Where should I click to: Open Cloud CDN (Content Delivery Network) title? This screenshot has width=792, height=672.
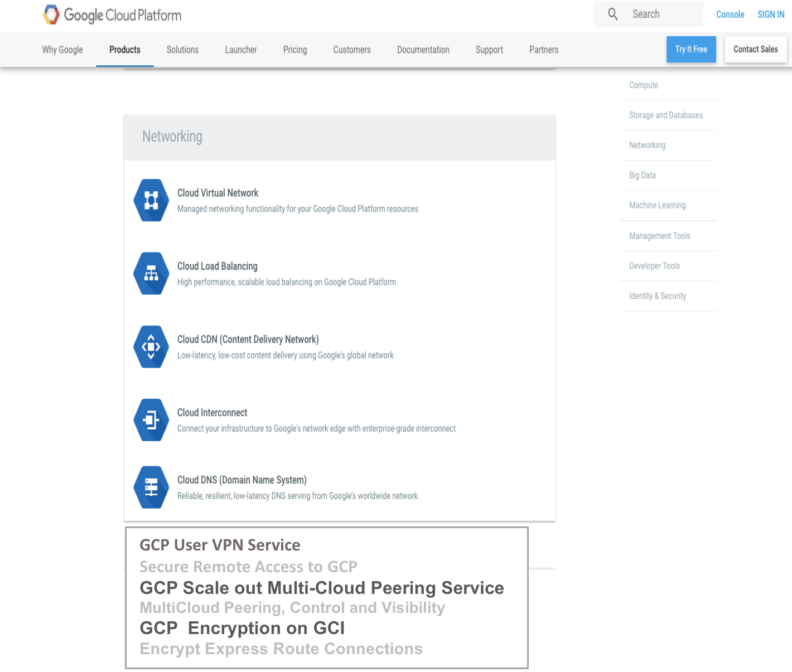(248, 339)
